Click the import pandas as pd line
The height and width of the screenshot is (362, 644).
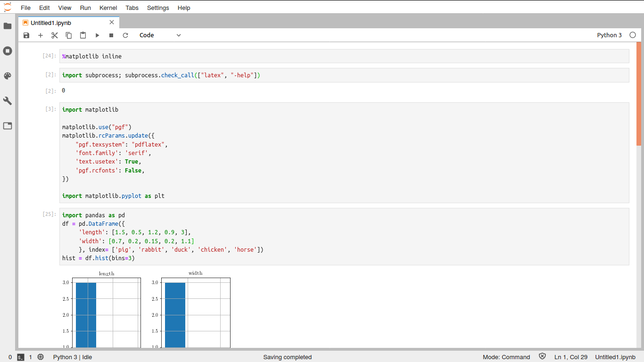pos(93,215)
